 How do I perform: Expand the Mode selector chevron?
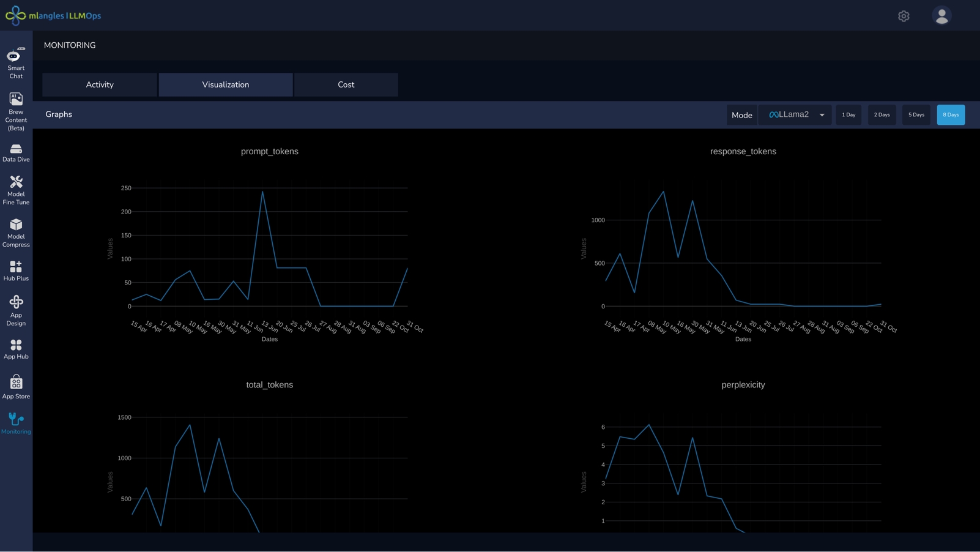coord(822,115)
